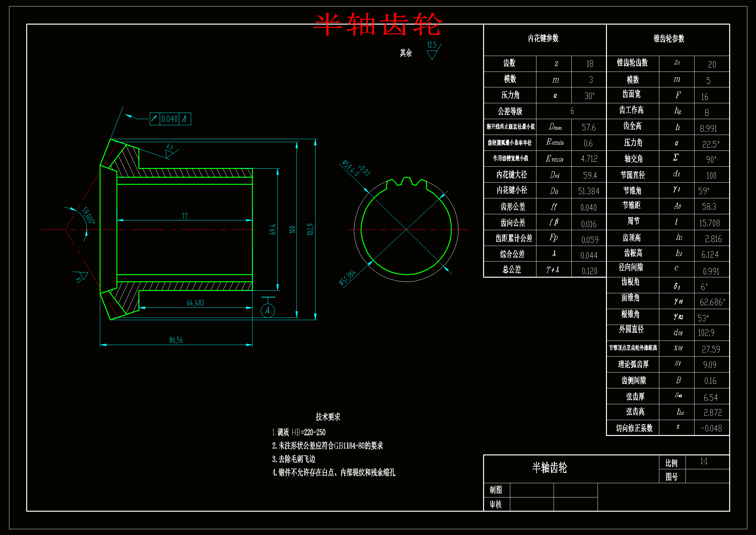This screenshot has height=535, width=756.
Task: Click the 69.4 vertical dimension
Action: [x=273, y=229]
